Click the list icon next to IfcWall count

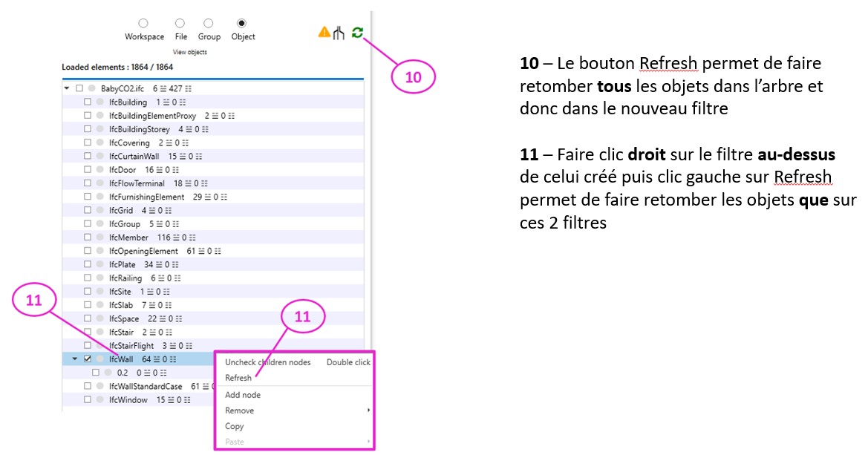[157, 359]
